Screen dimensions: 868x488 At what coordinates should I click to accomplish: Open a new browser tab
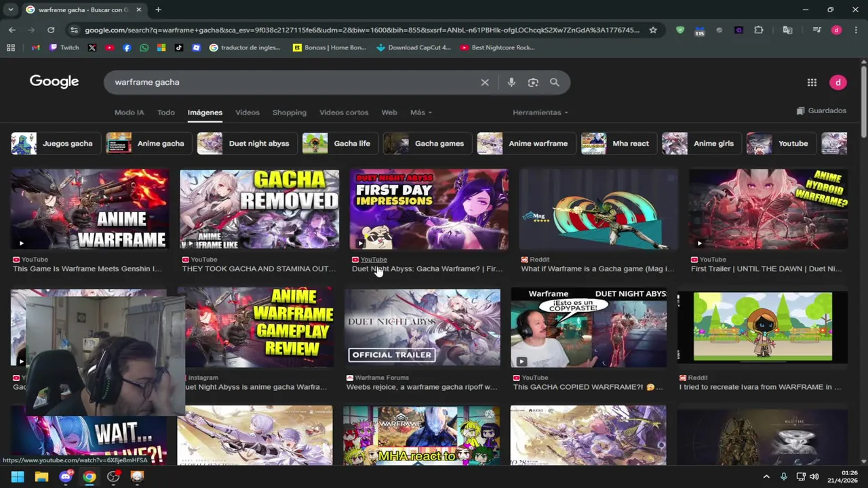click(x=158, y=9)
